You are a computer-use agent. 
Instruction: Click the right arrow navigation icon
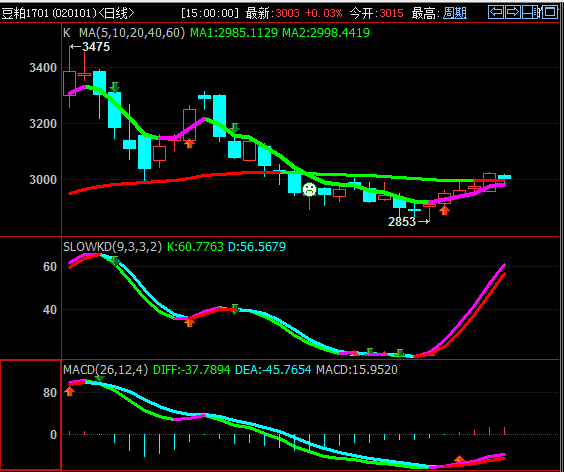tap(513, 12)
